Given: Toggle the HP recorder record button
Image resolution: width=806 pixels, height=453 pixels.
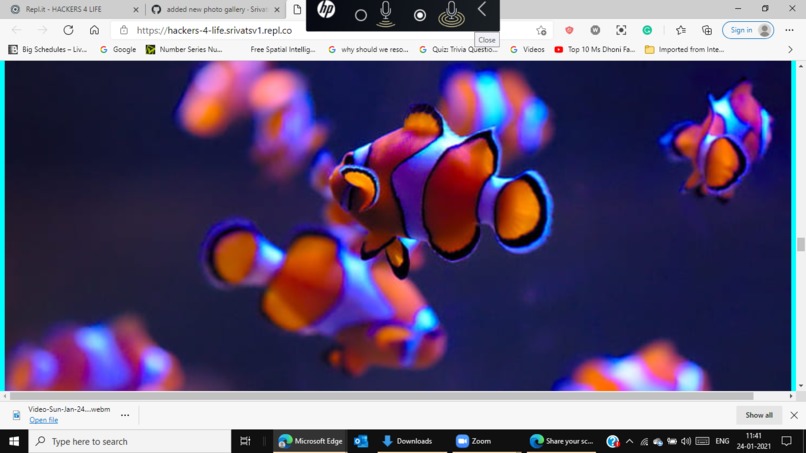Looking at the screenshot, I should pyautogui.click(x=420, y=15).
